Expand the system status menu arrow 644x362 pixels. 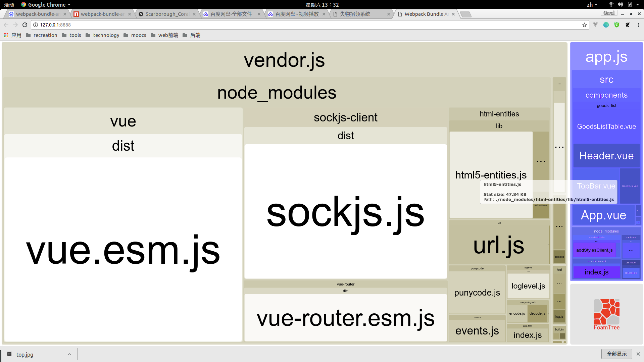(x=638, y=5)
